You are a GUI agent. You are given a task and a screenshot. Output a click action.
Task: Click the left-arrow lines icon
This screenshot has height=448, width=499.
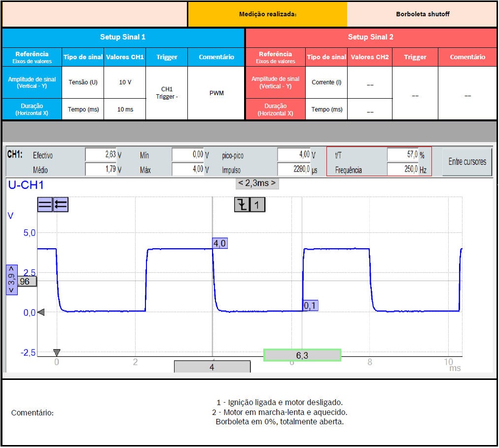point(61,204)
